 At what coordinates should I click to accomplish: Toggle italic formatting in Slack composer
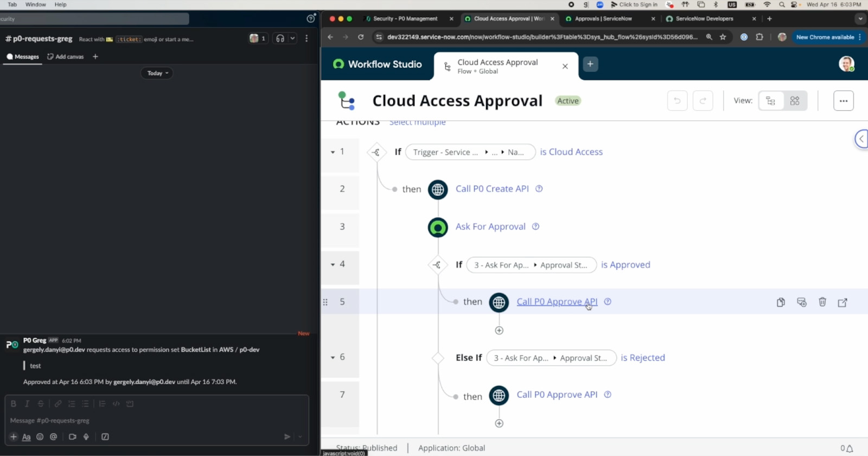pyautogui.click(x=27, y=404)
